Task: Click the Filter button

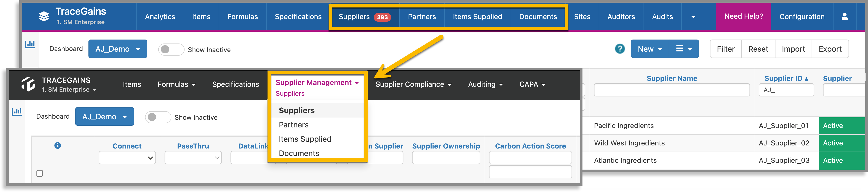Action: pos(726,49)
